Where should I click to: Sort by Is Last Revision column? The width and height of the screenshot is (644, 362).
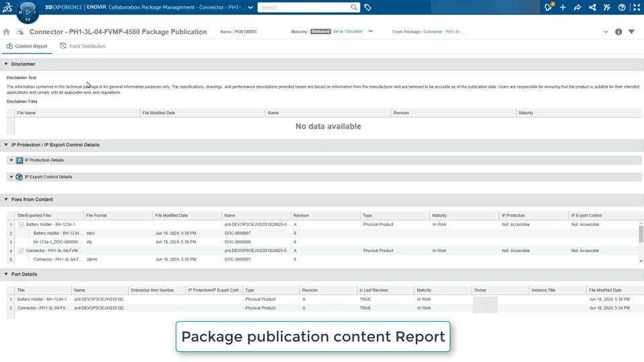pos(385,290)
